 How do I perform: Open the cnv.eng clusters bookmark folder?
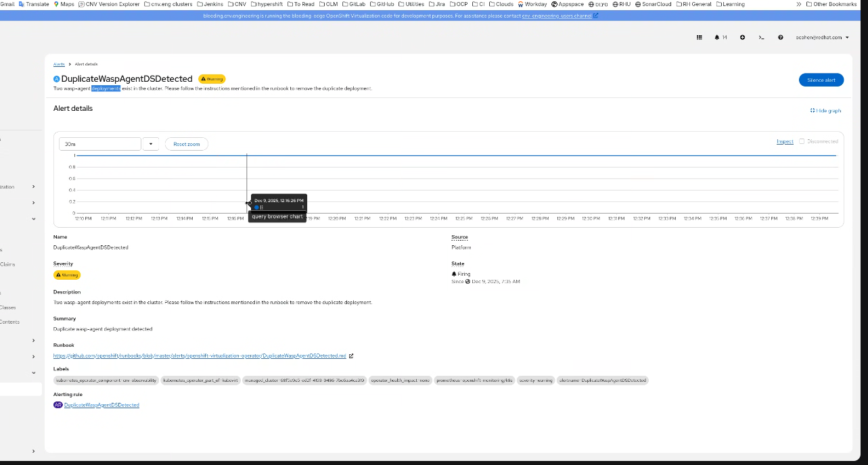click(168, 4)
